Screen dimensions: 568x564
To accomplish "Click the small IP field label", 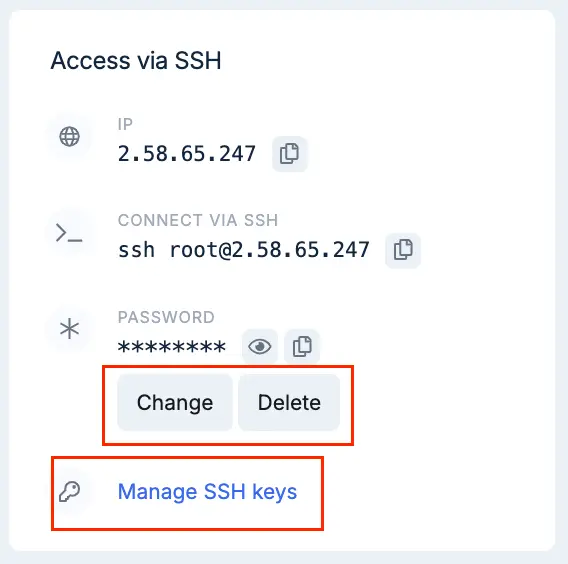I will click(x=125, y=125).
